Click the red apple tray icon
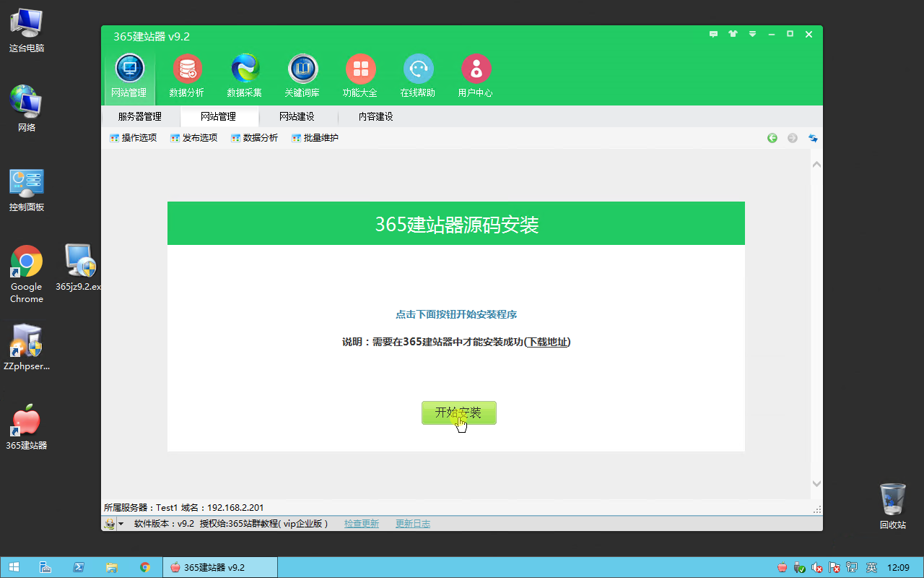 782,568
